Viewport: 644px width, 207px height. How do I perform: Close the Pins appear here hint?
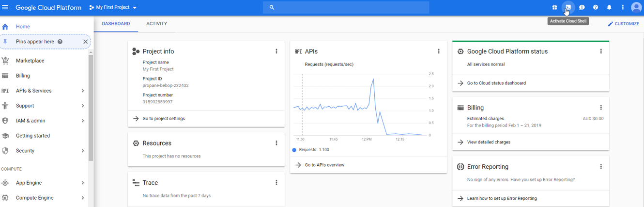85,42
